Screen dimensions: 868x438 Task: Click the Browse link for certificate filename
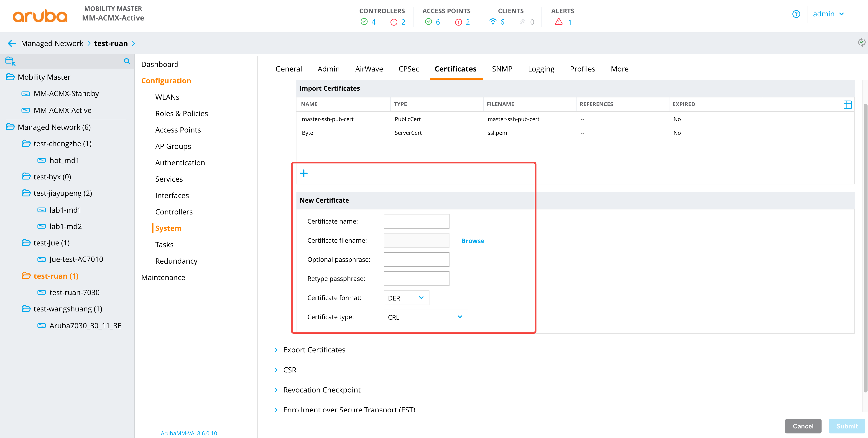[x=473, y=241]
